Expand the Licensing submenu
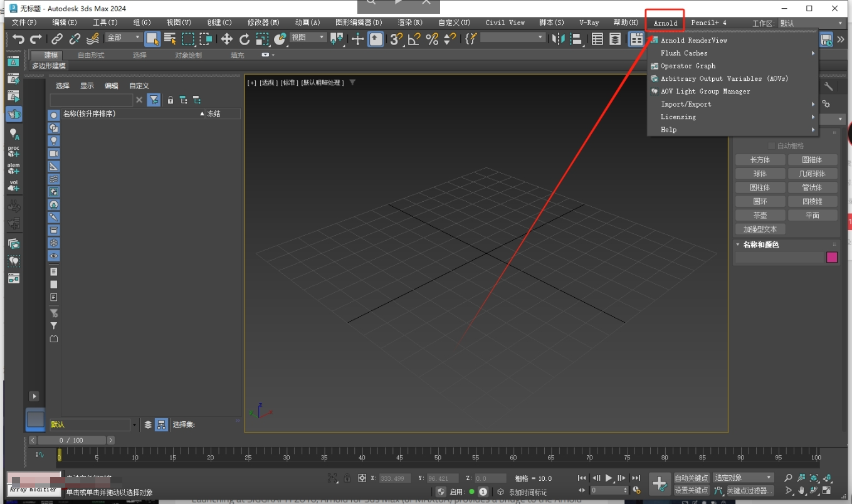Image resolution: width=852 pixels, height=504 pixels. coord(733,117)
